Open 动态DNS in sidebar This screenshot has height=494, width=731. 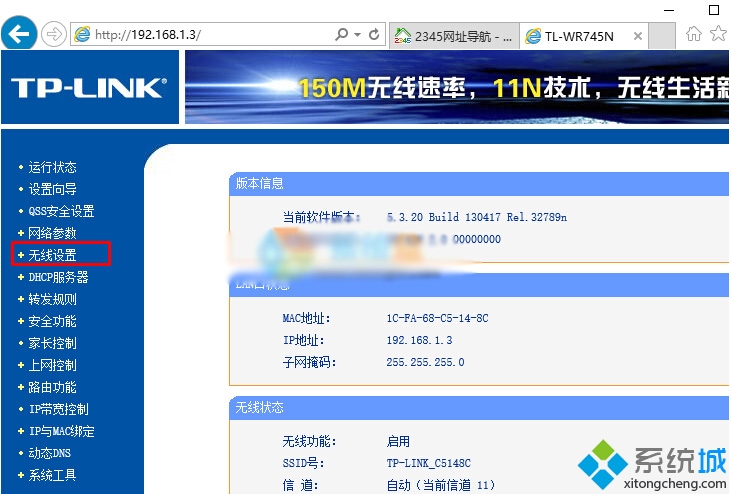point(49,453)
